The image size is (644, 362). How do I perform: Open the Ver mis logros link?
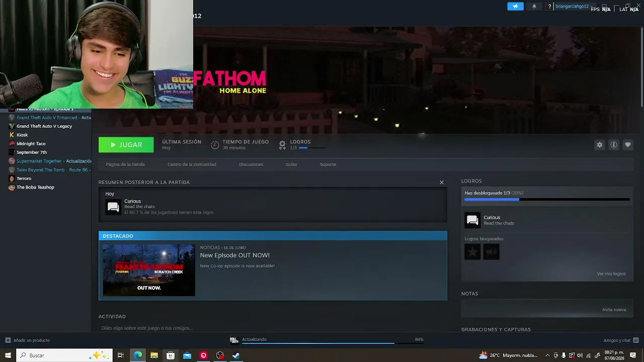pos(611,274)
